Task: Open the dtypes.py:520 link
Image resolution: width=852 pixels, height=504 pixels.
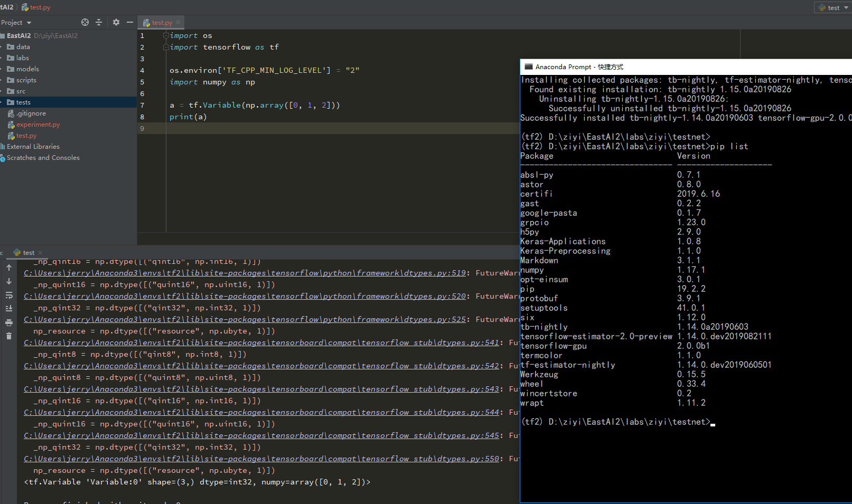Action: pos(245,296)
